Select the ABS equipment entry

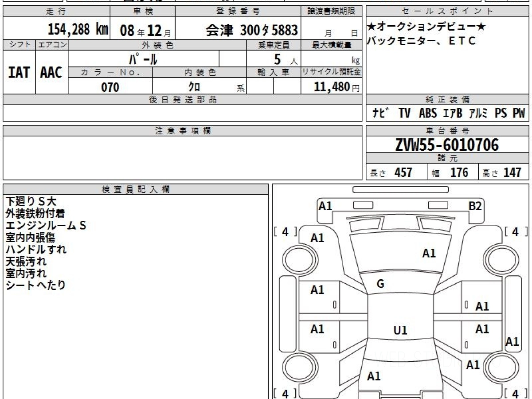[427, 113]
